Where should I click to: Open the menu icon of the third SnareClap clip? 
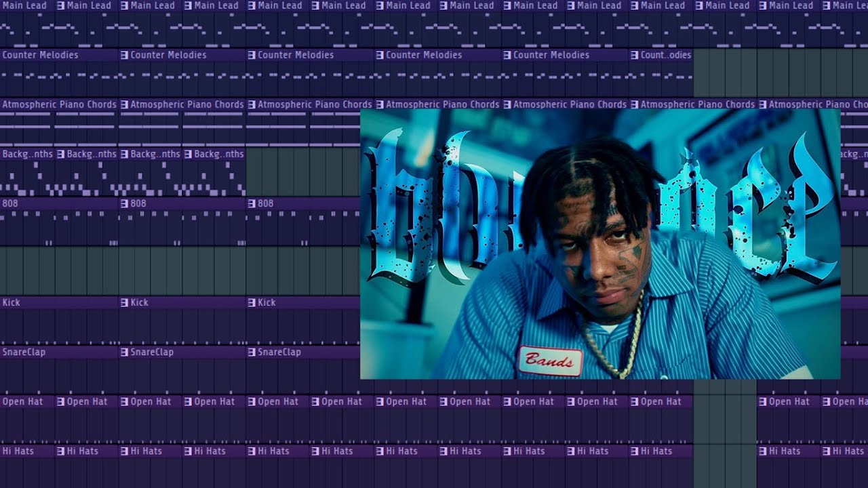(x=252, y=352)
